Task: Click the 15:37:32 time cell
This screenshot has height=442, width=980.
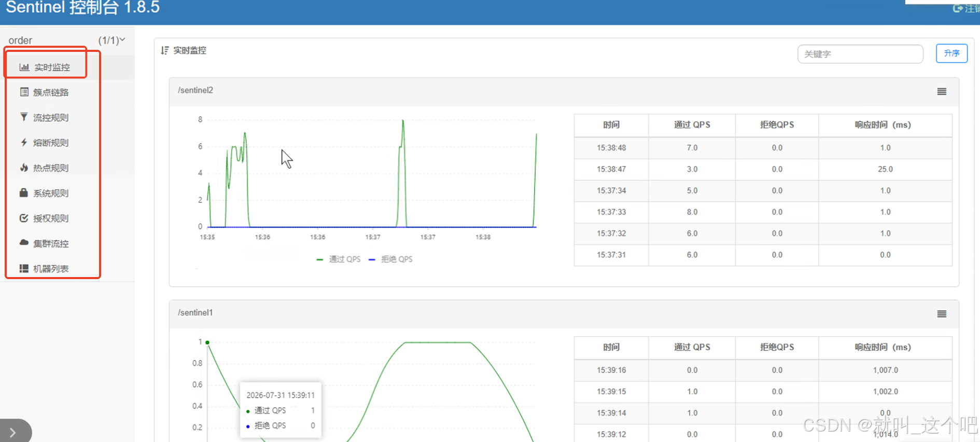Action: (611, 233)
